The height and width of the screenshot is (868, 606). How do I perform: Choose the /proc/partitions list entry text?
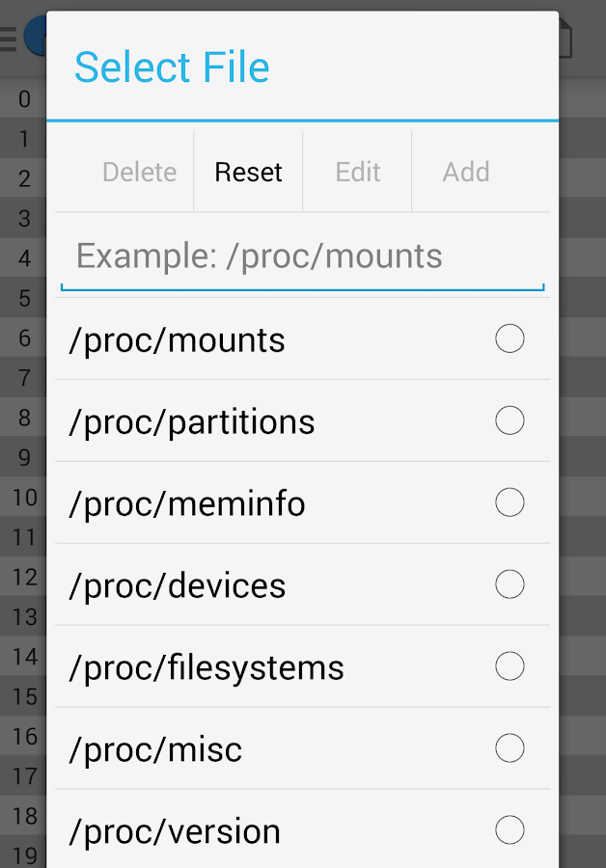tap(192, 422)
